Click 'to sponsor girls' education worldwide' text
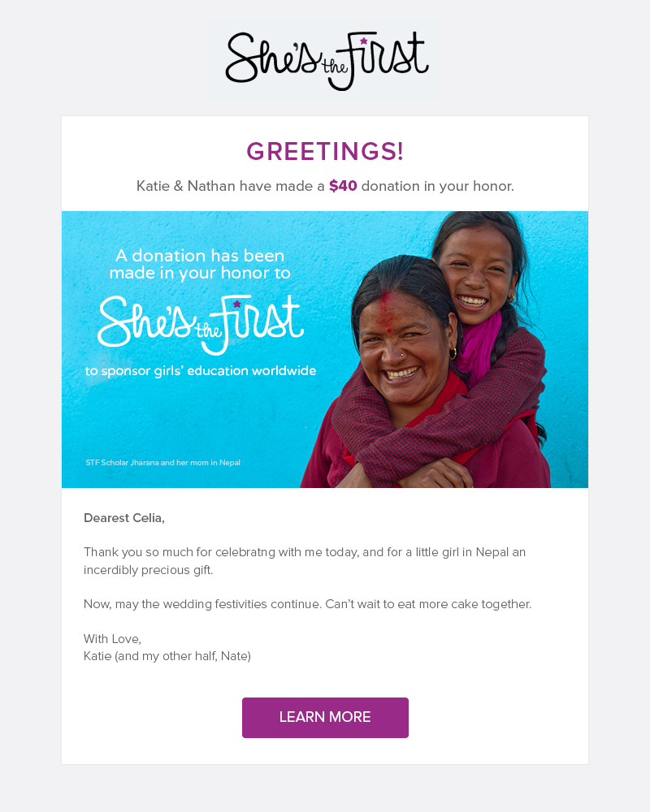The width and height of the screenshot is (650, 812). 200,371
